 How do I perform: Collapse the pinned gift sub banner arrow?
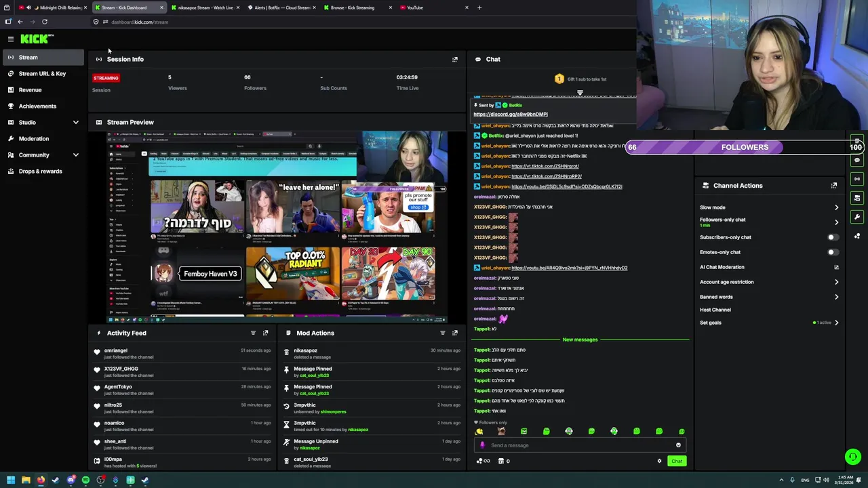pyautogui.click(x=580, y=93)
